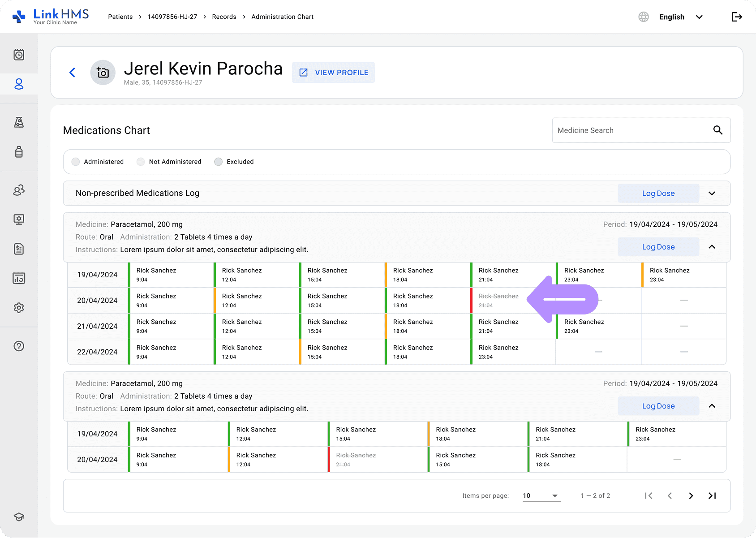This screenshot has height=538, width=756.
Task: Click the logout icon in top bar
Action: tap(737, 17)
